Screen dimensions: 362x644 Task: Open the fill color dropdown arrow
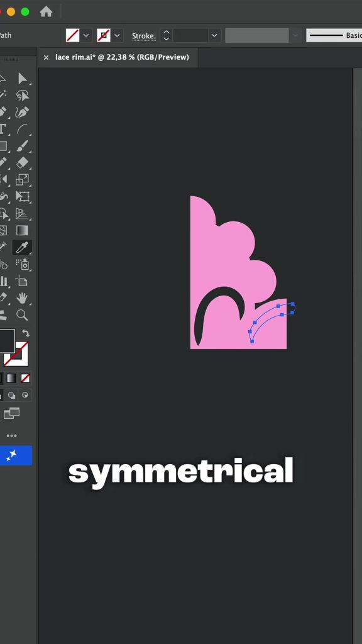(x=85, y=35)
